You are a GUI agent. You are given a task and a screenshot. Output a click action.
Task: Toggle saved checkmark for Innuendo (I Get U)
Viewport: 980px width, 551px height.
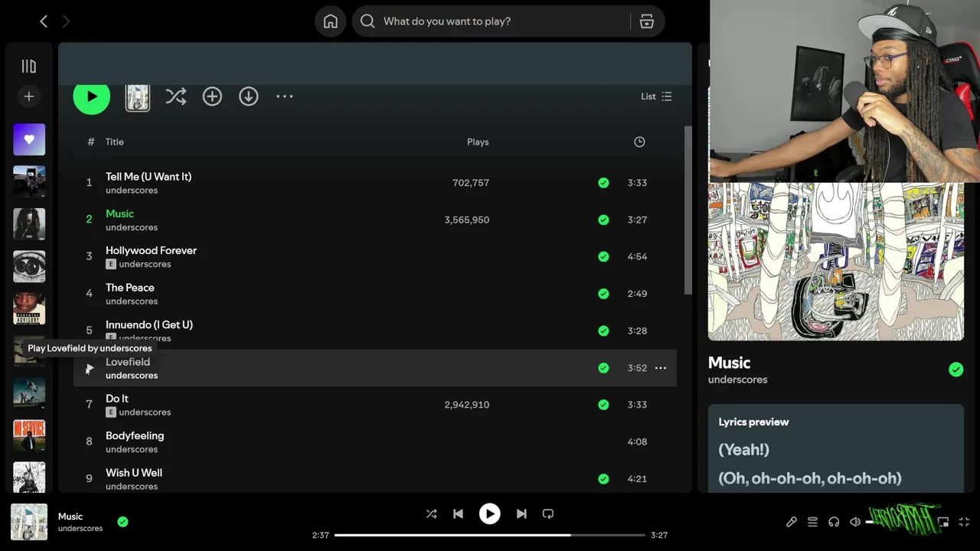pyautogui.click(x=603, y=331)
